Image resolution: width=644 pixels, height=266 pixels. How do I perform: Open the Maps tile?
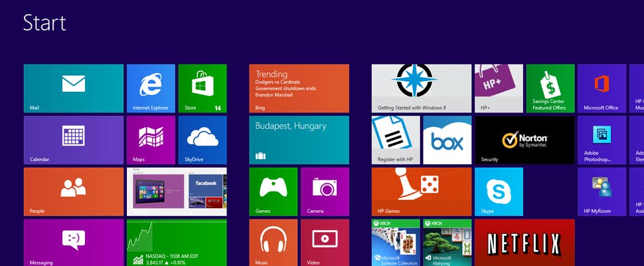(x=151, y=140)
